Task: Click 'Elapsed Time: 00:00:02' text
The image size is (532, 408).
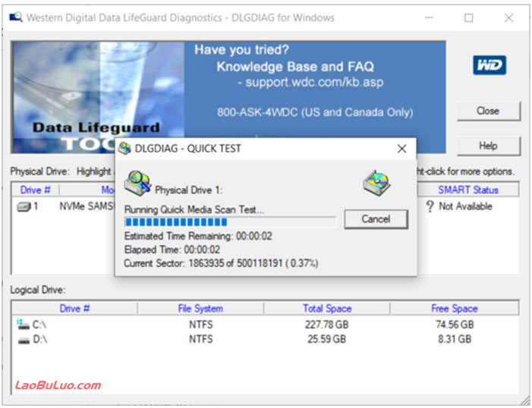Action: pyautogui.click(x=172, y=250)
